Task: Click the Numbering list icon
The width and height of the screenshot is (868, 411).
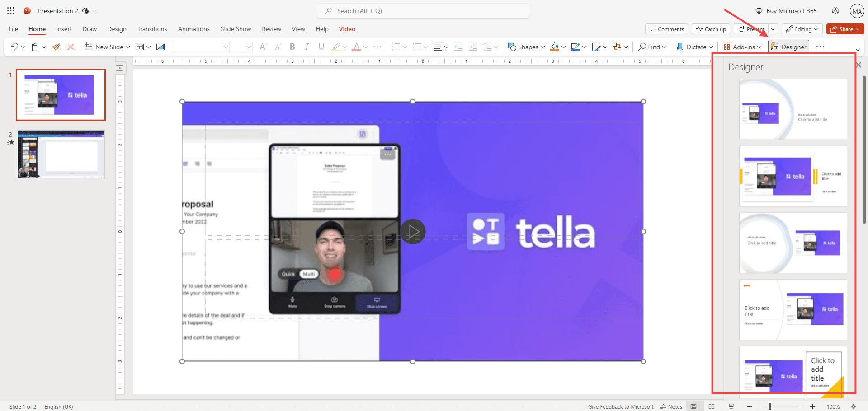Action: [417, 47]
